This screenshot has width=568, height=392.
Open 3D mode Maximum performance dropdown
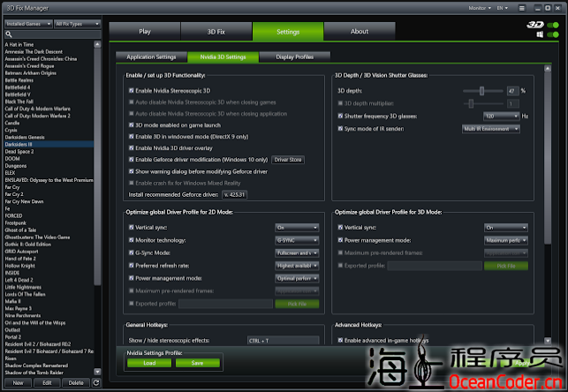pyautogui.click(x=505, y=240)
